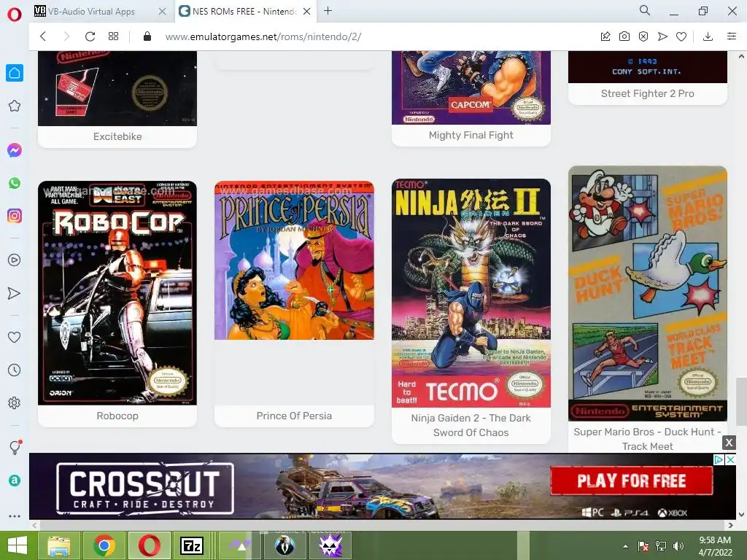Click the Crossout logo in the ad

[145, 489]
